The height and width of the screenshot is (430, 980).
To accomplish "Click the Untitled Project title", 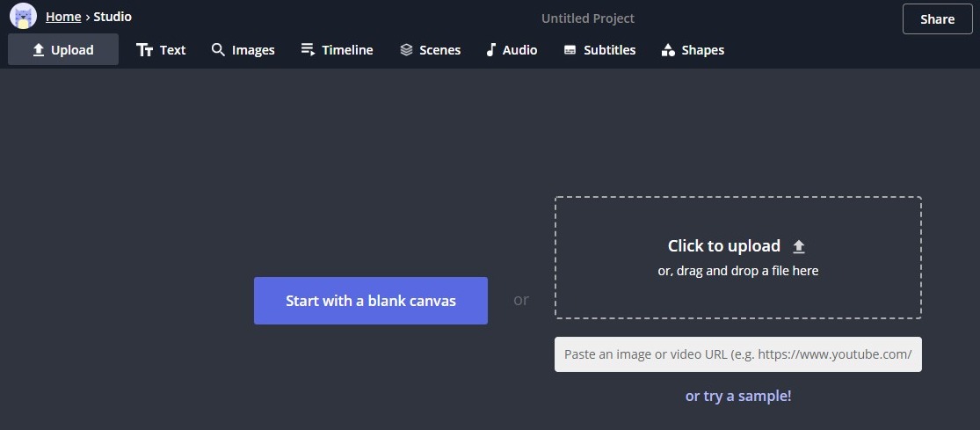I will (587, 18).
